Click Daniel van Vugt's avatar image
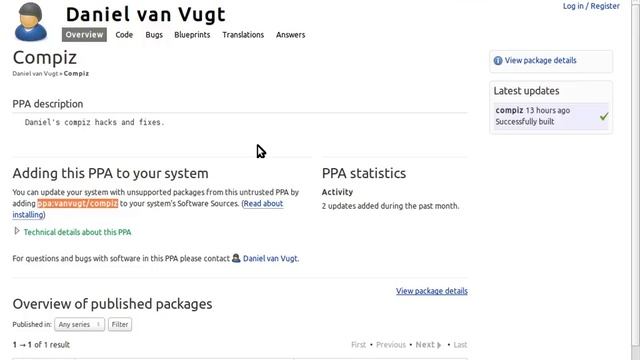640x360 pixels. [x=31, y=22]
